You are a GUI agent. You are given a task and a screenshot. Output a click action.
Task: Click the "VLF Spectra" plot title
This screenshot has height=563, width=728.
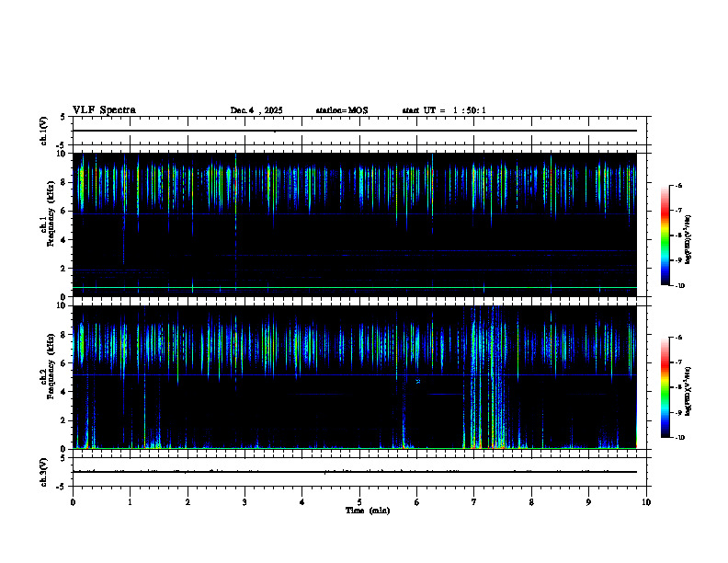104,110
